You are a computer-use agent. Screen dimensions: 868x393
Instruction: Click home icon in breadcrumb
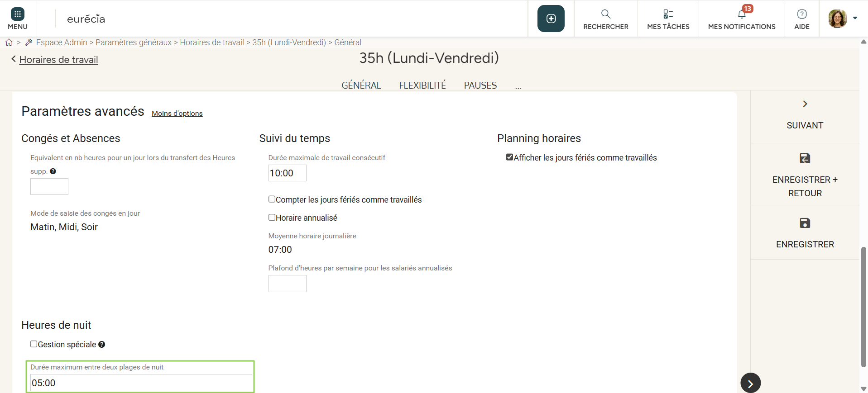click(9, 43)
